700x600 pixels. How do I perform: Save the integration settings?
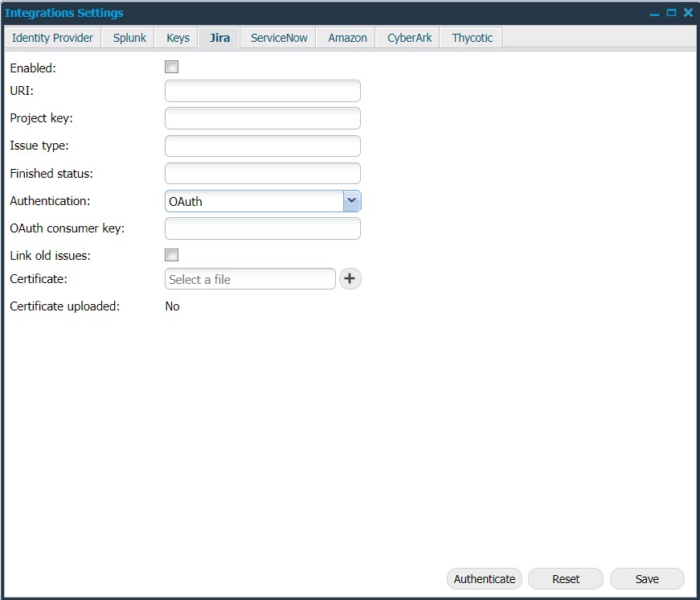click(x=647, y=579)
